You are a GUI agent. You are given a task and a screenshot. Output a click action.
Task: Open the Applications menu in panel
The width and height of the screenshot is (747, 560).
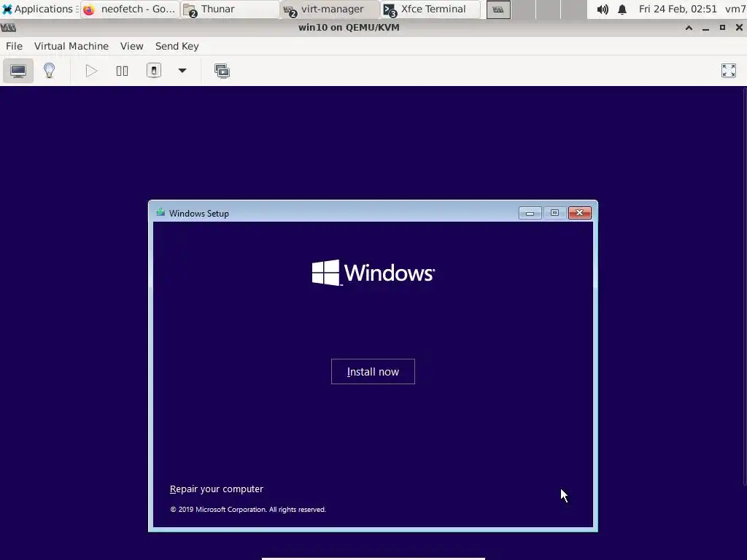(38, 9)
